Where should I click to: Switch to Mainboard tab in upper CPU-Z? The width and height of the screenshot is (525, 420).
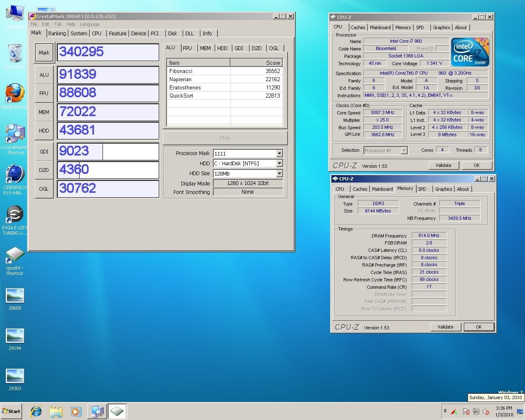380,27
